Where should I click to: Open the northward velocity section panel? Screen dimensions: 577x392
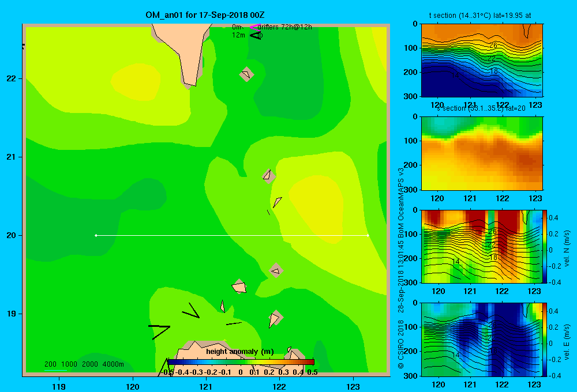pos(482,246)
